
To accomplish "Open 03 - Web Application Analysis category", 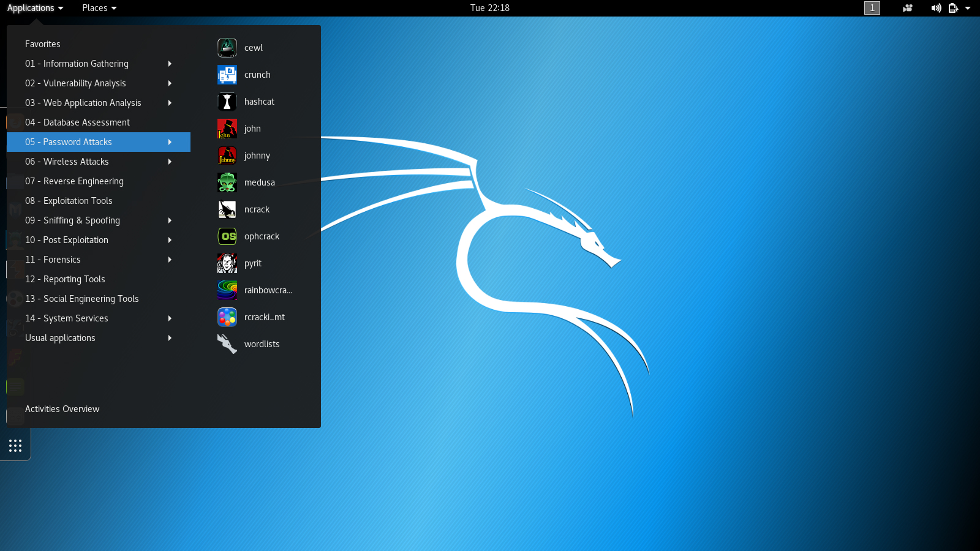I will point(99,103).
